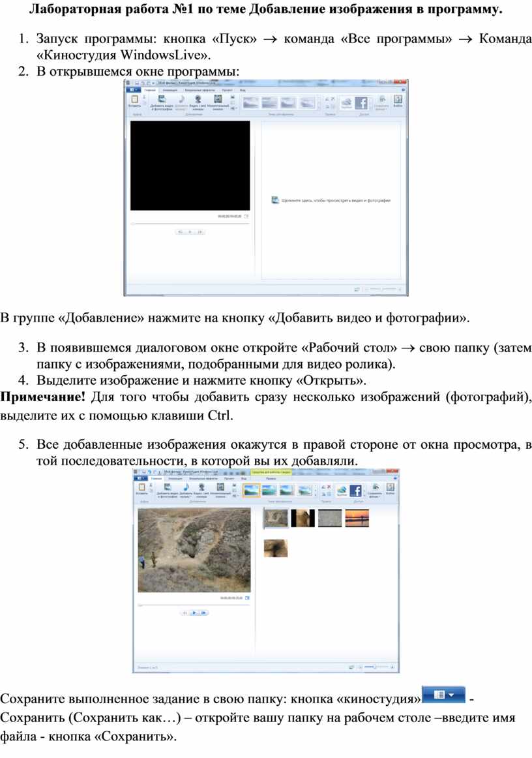
Task: Select the second AutoMovie theme in the cave-photo window
Action: click(269, 490)
